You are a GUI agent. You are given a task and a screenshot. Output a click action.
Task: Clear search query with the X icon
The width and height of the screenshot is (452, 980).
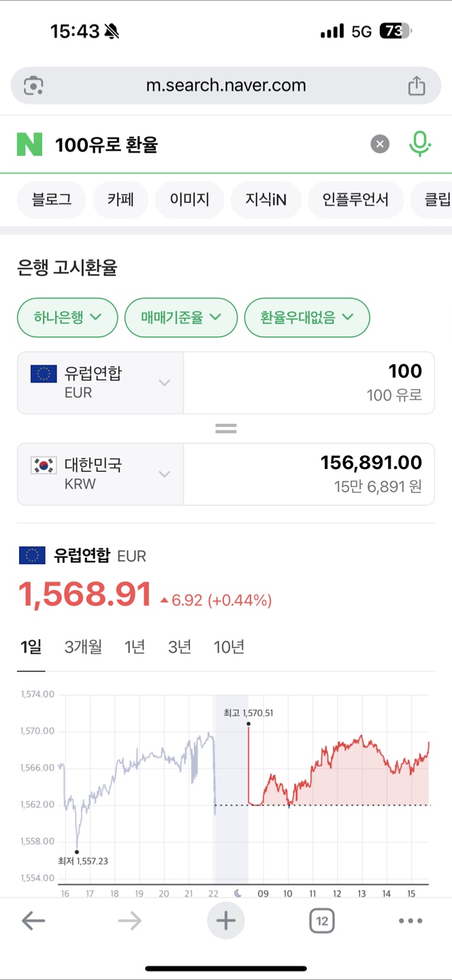pyautogui.click(x=380, y=144)
